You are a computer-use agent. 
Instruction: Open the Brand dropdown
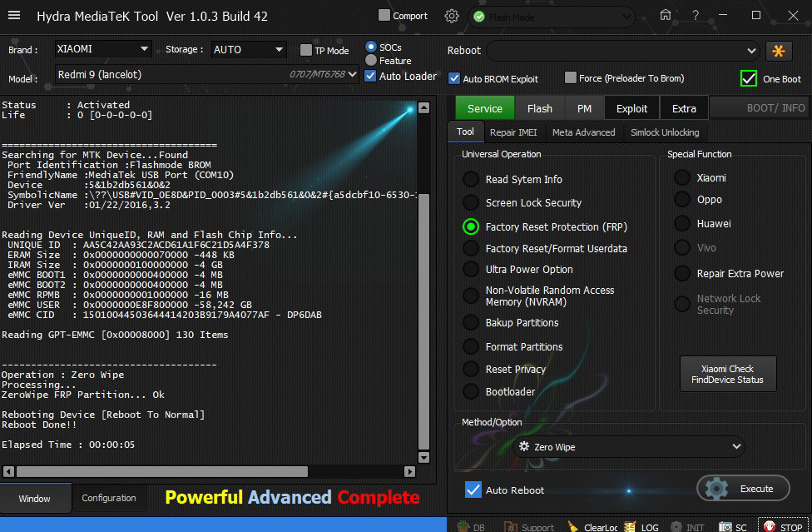tap(103, 49)
